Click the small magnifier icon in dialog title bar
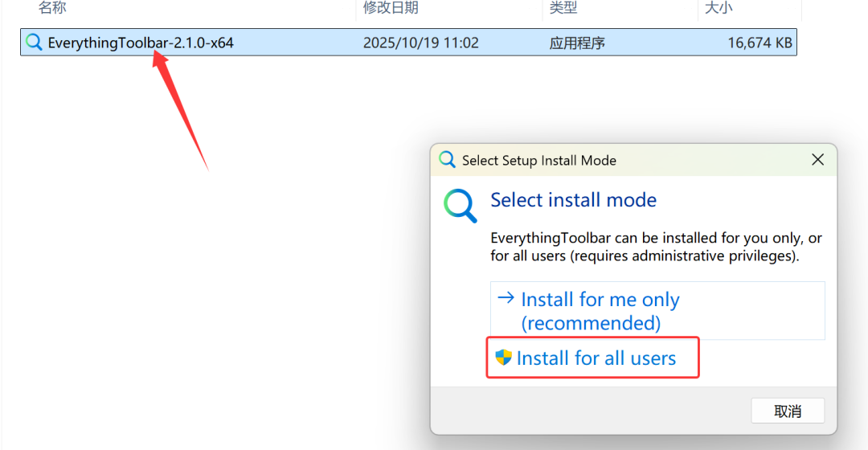Viewport: 868px width, 450px height. 447,160
